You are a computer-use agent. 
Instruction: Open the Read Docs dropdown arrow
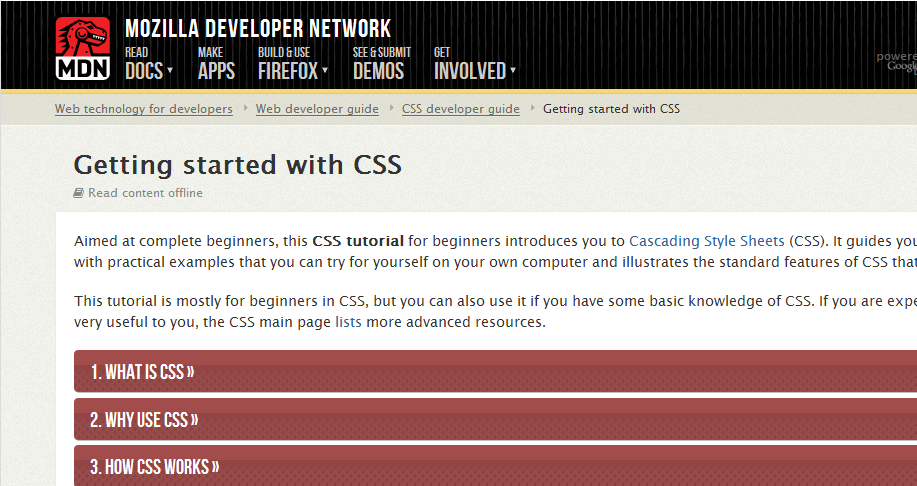(170, 71)
